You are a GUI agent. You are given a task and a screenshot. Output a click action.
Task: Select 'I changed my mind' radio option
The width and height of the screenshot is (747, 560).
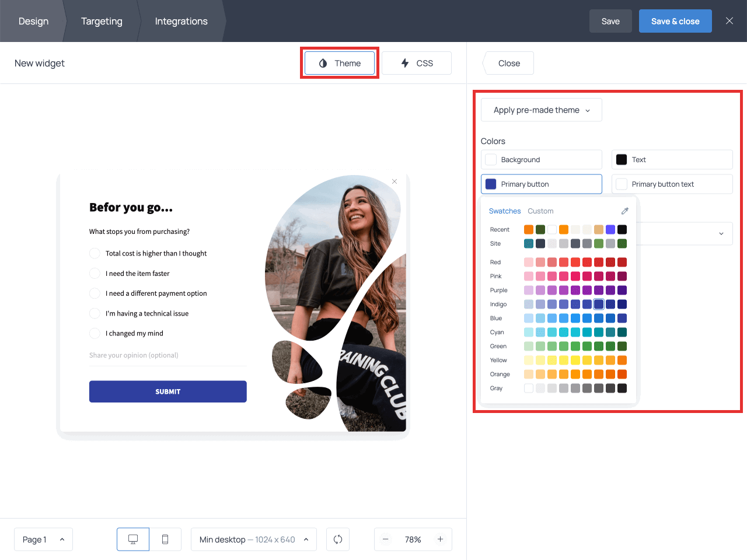point(95,334)
